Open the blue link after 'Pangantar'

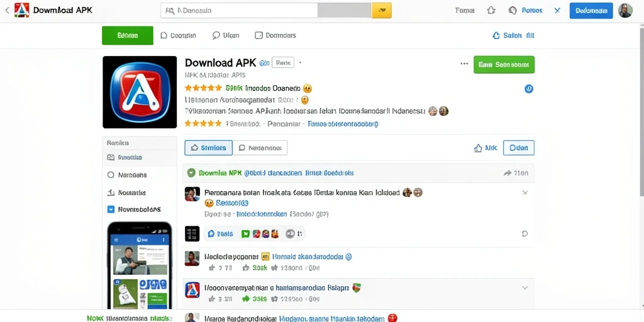(x=343, y=123)
